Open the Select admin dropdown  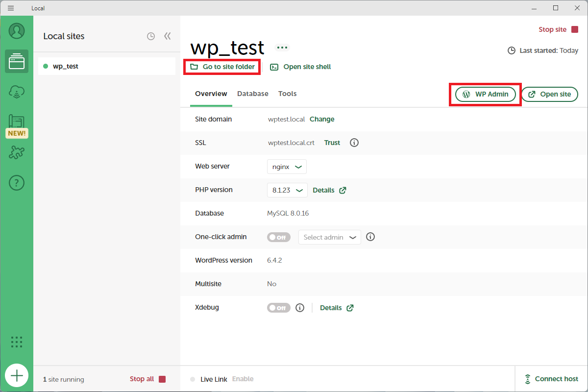click(x=329, y=237)
